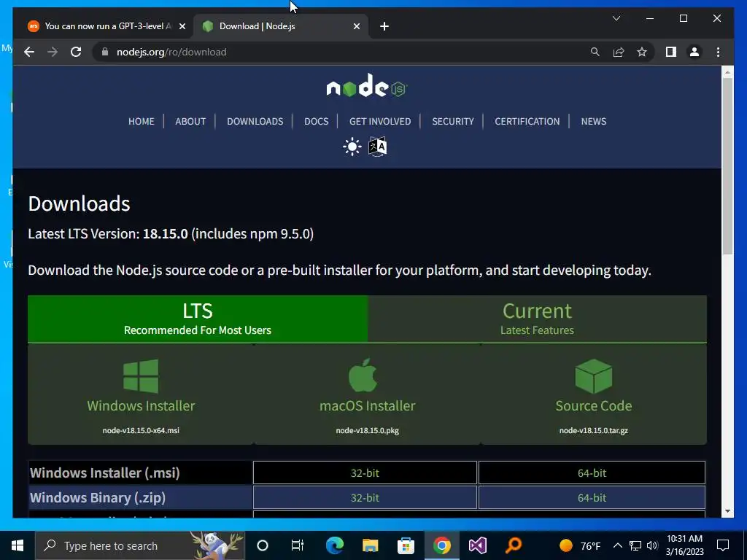Viewport: 747px width, 560px height.
Task: Open the Chrome three-dot menu
Action: tap(718, 52)
